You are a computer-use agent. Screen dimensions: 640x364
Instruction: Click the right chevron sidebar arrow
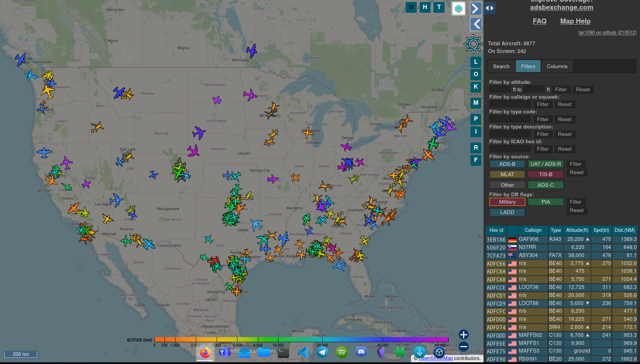(475, 8)
